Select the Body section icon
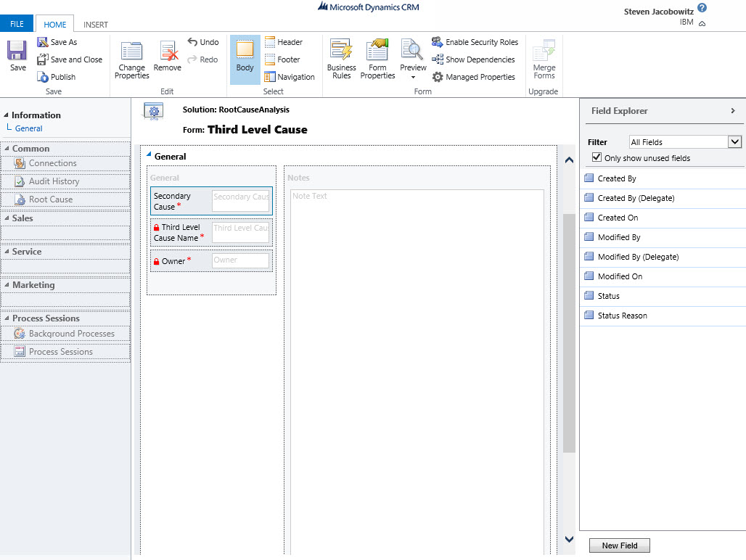The image size is (746, 560). [x=245, y=51]
